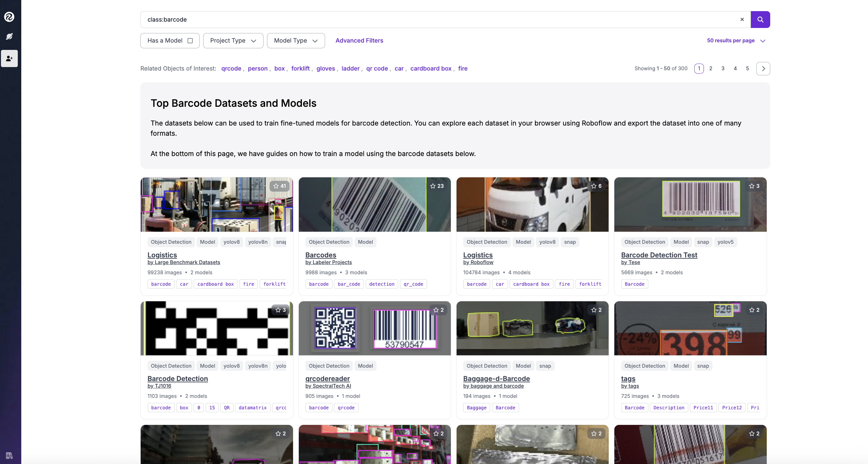The image size is (868, 464).
Task: Open the rocket Universe icon in sidebar
Action: click(x=9, y=37)
